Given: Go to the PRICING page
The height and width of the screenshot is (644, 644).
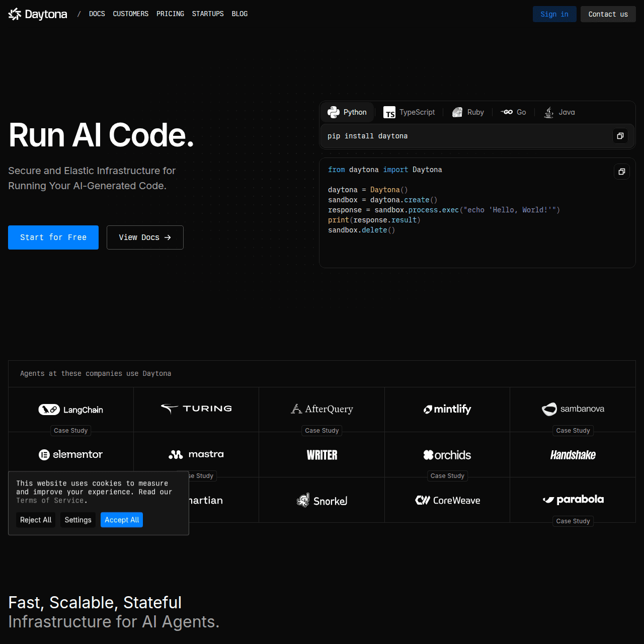Looking at the screenshot, I should coord(170,14).
